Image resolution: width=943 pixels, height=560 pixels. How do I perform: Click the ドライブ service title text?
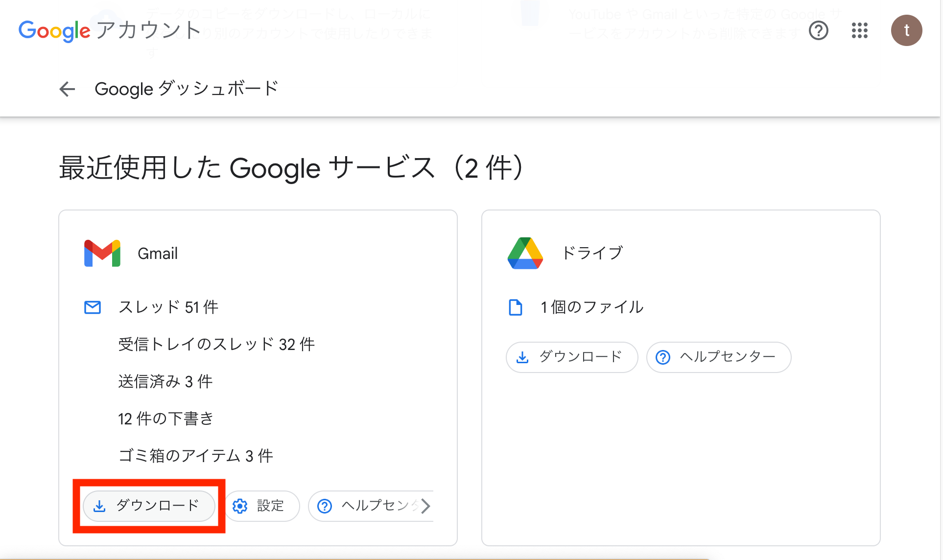[x=592, y=253]
